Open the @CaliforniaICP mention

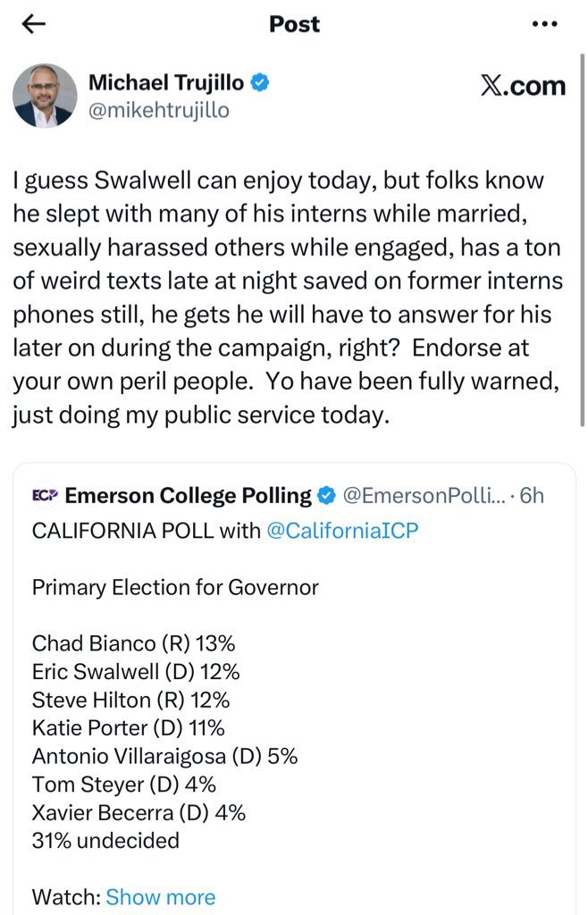click(342, 530)
